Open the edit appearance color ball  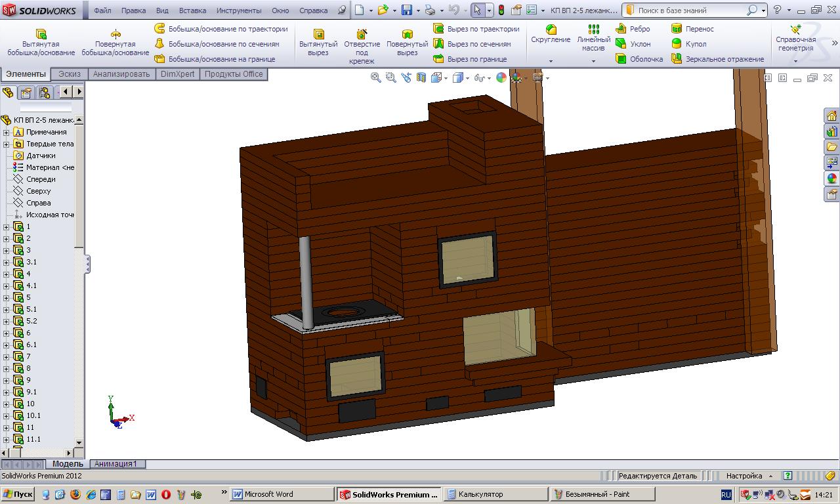tap(501, 77)
